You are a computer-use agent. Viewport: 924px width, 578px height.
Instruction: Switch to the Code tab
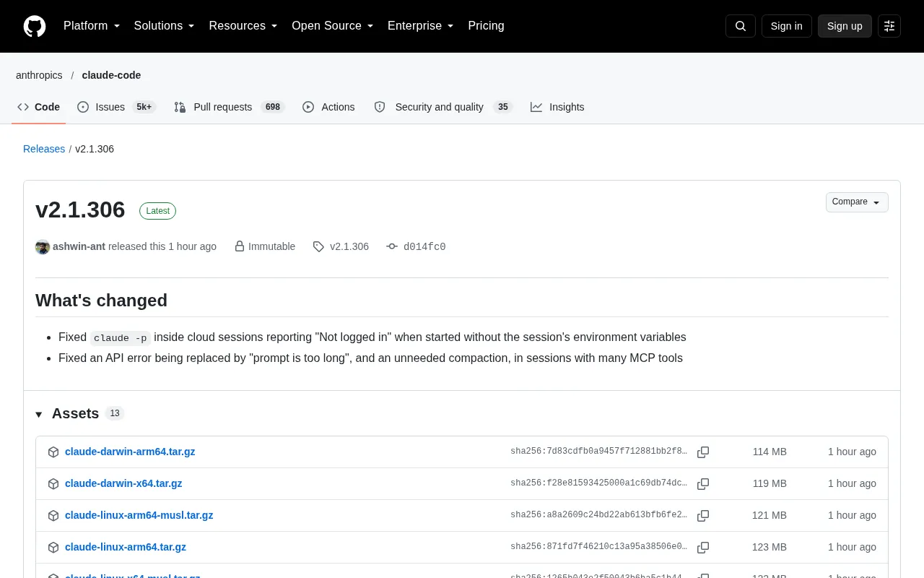click(x=39, y=107)
